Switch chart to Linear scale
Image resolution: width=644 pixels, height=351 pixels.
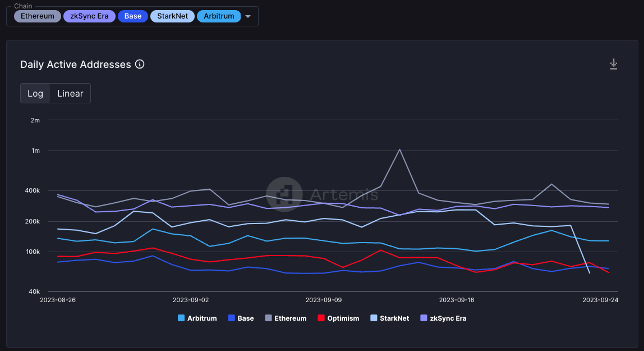pyautogui.click(x=70, y=93)
